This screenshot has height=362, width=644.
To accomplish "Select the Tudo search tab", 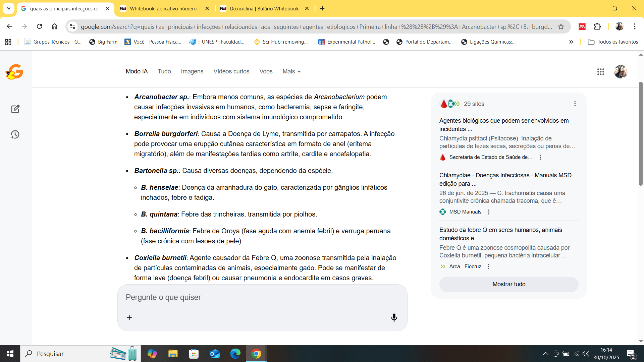I will [x=164, y=71].
